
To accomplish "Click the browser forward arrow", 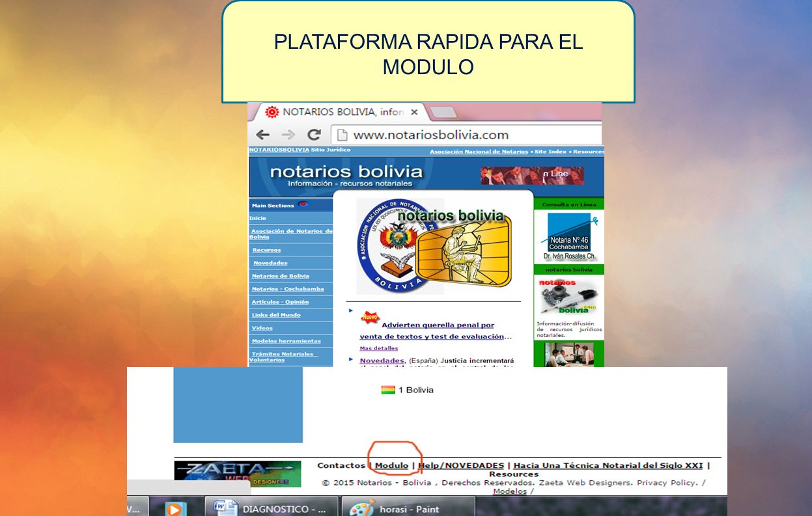I will (288, 135).
